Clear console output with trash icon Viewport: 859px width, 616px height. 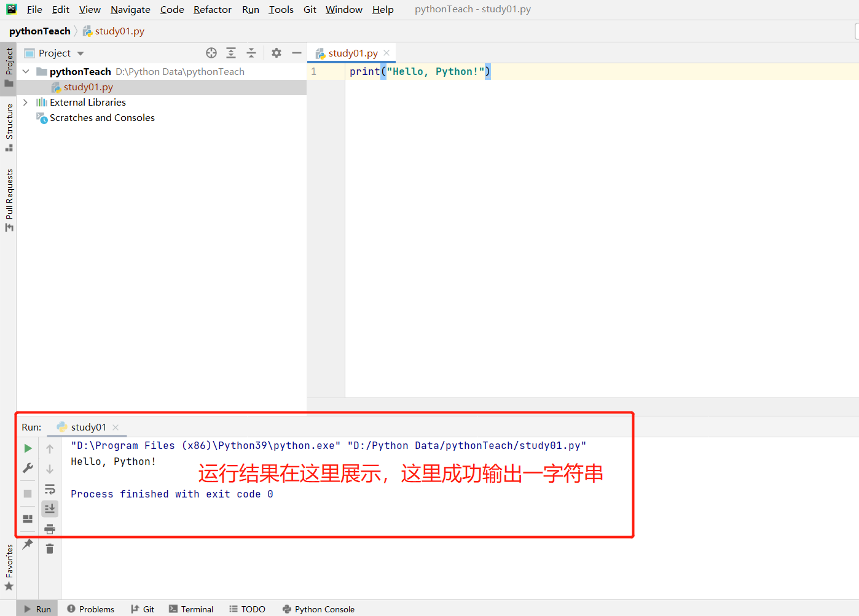[x=50, y=548]
